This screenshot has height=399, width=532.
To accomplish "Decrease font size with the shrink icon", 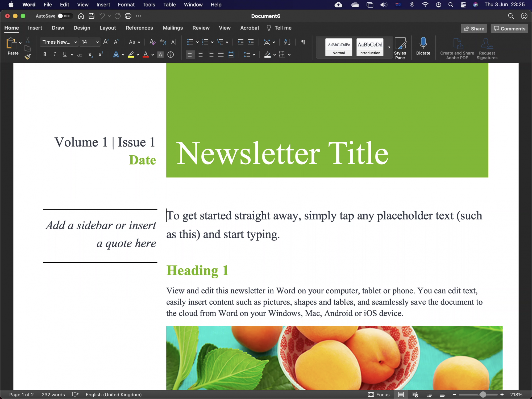I will pyautogui.click(x=116, y=42).
